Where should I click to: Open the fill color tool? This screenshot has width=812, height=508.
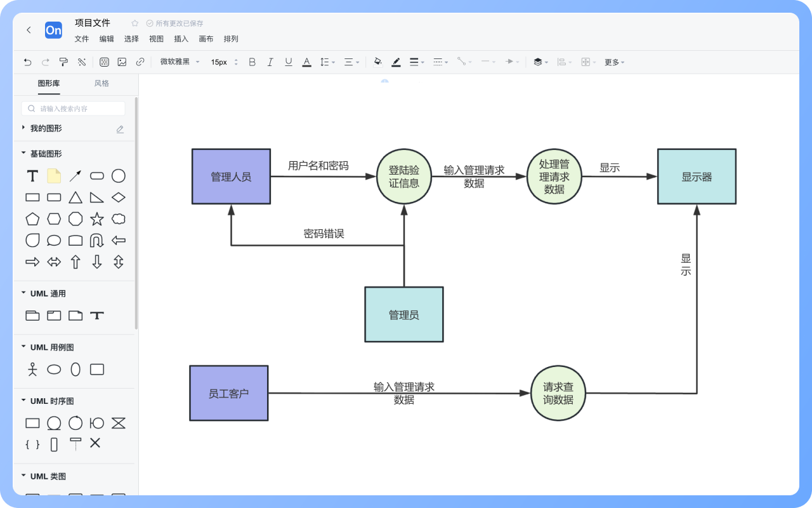point(377,62)
